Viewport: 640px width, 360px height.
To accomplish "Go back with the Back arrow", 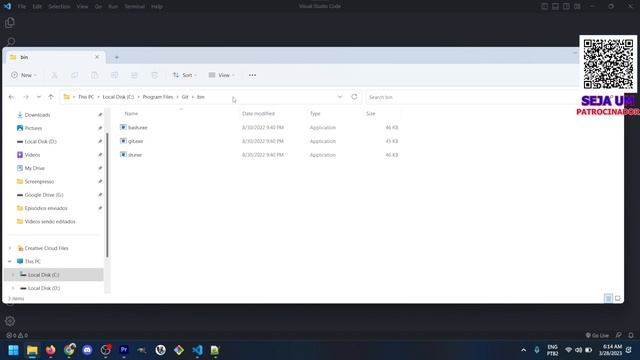I will tap(11, 97).
